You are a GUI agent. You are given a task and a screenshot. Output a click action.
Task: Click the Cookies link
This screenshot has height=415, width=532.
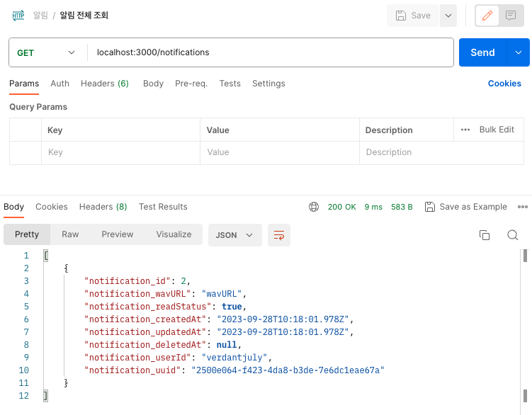coord(504,84)
